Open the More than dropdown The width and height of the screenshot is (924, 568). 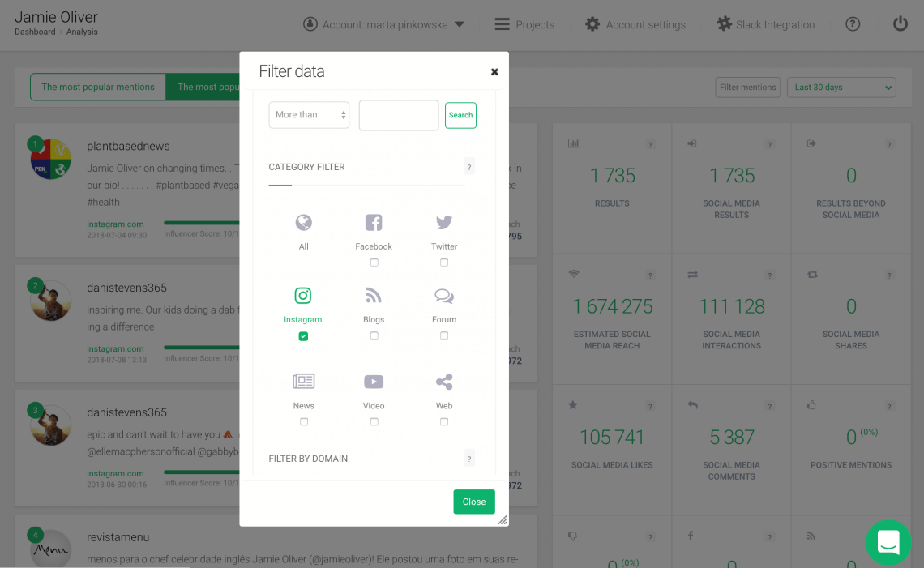pos(309,115)
